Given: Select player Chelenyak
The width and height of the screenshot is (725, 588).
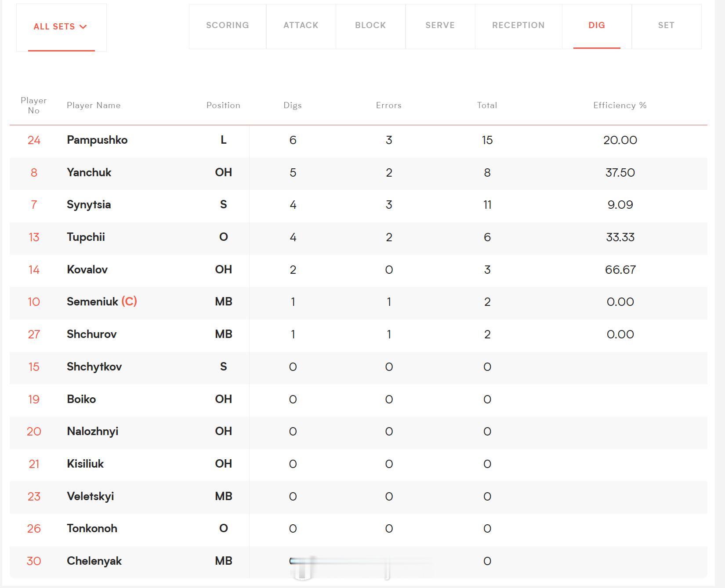Looking at the screenshot, I should [94, 561].
